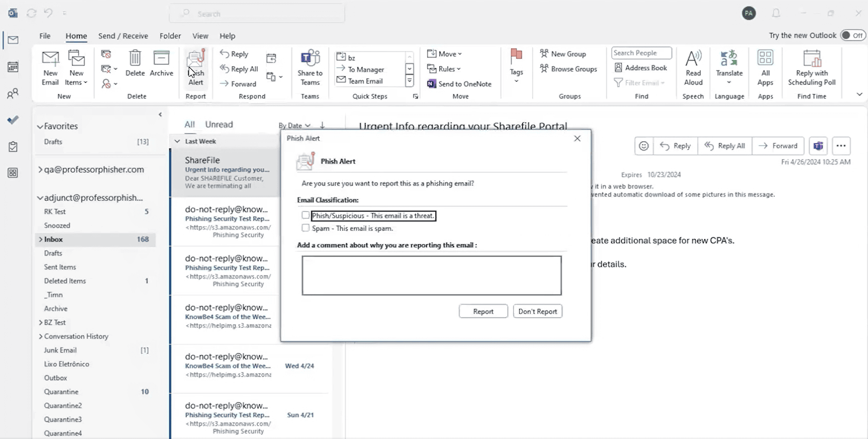This screenshot has width=868, height=439.
Task: Collapse the Last Week group
Action: click(177, 141)
